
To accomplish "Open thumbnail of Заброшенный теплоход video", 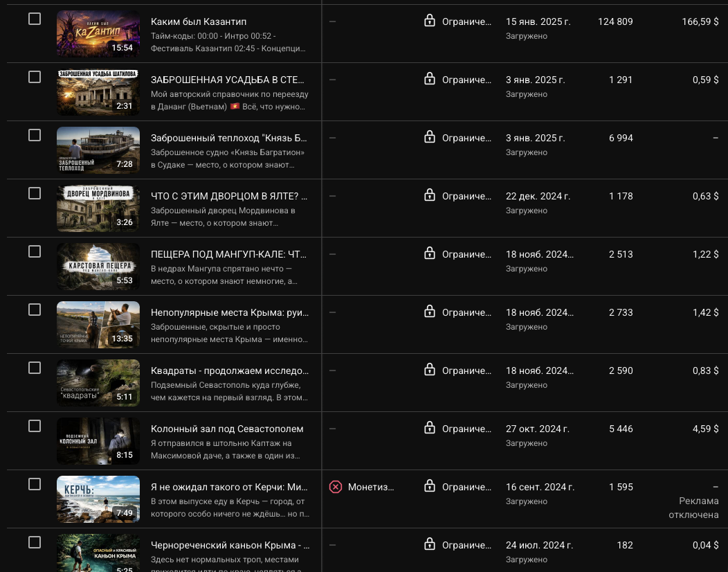I will (x=98, y=150).
